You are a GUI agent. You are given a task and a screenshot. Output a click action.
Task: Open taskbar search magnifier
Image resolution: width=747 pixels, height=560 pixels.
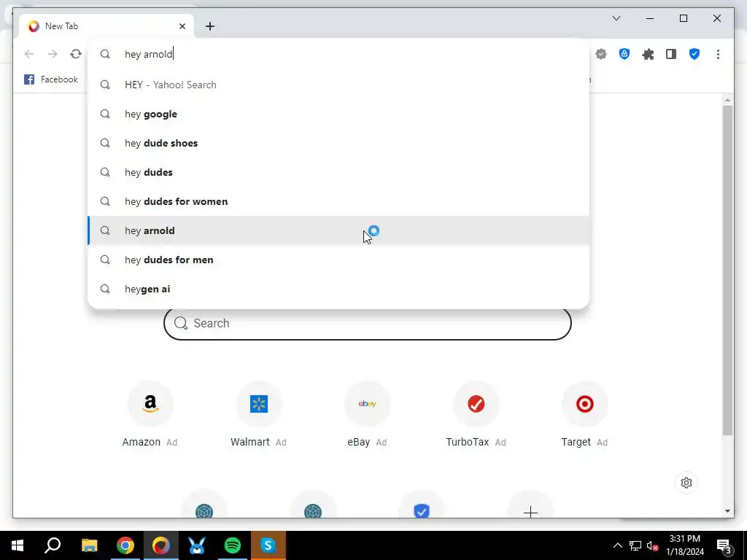click(53, 545)
